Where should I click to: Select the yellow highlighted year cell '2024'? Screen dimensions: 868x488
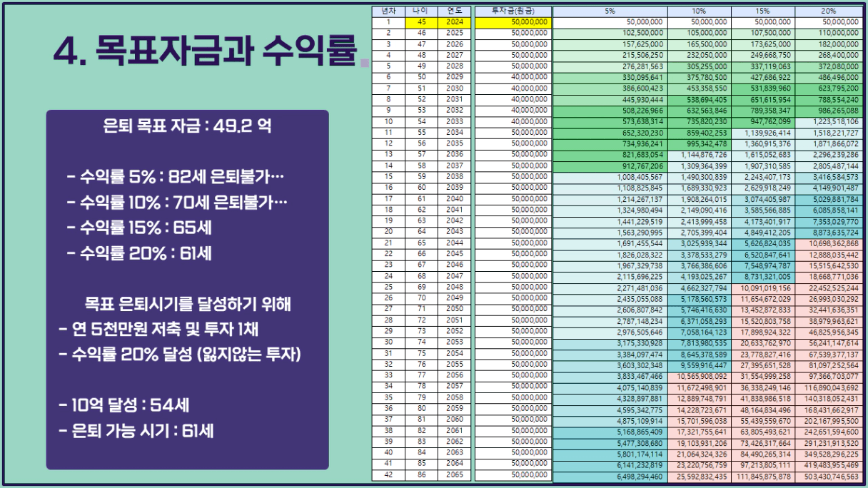454,22
